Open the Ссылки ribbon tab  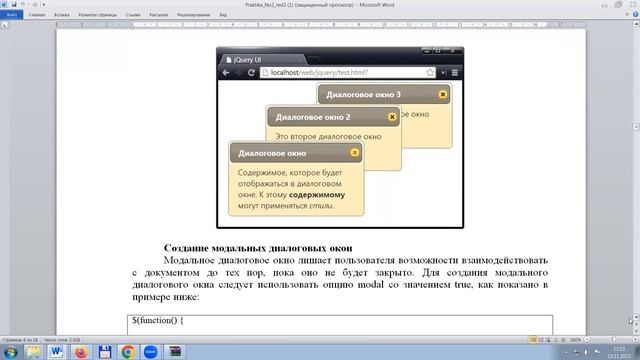(x=133, y=15)
